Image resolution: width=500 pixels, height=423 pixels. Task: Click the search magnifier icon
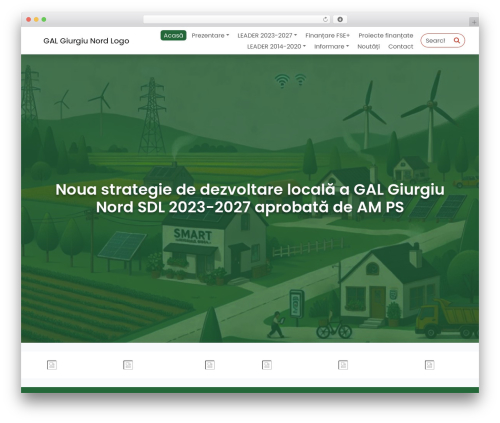point(457,40)
